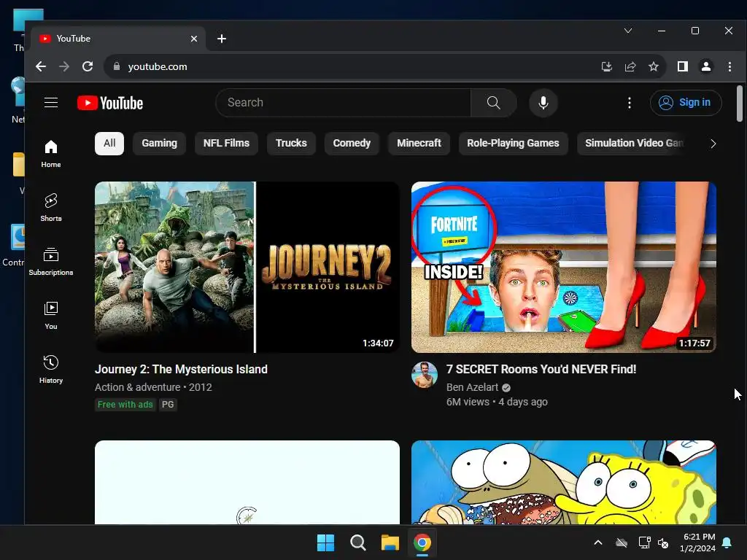747x560 pixels.
Task: Open Ben Azelart channel name link
Action: (x=472, y=388)
